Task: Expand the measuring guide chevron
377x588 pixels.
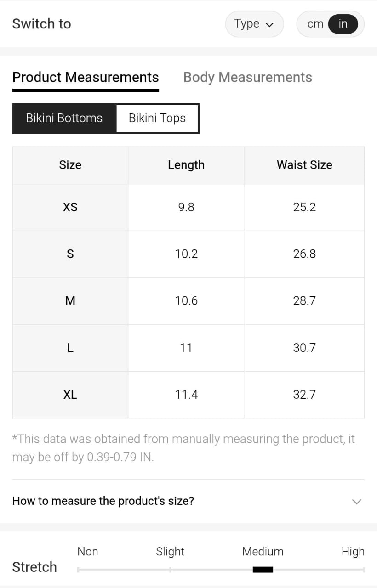Action: (356, 501)
